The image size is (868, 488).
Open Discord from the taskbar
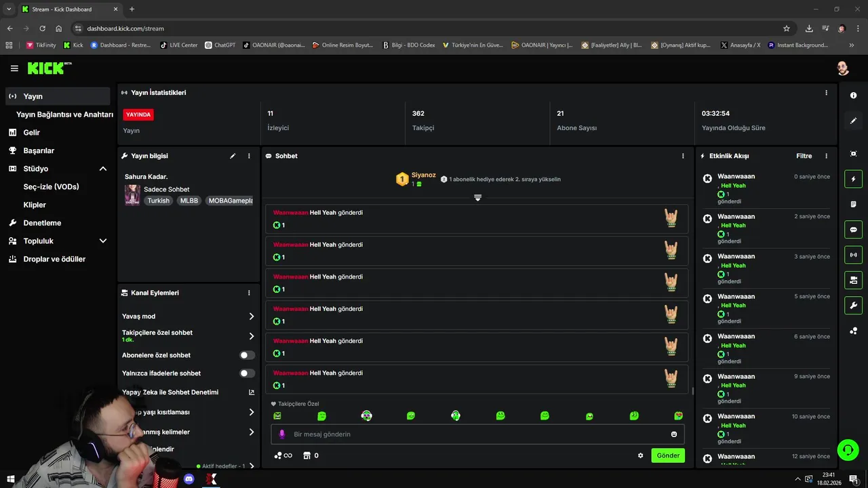pyautogui.click(x=189, y=479)
